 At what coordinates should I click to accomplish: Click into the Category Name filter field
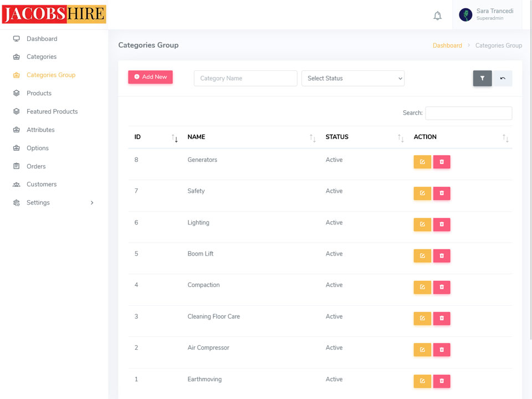[x=245, y=78]
